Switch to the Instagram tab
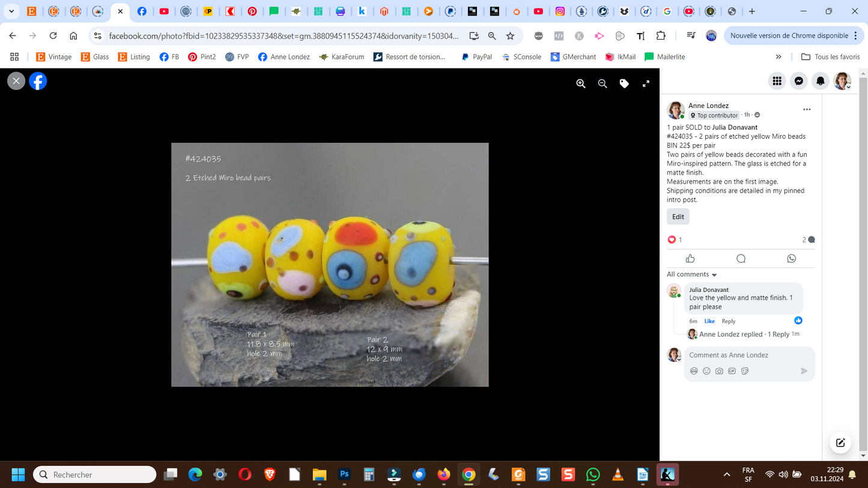868x488 pixels. (560, 11)
